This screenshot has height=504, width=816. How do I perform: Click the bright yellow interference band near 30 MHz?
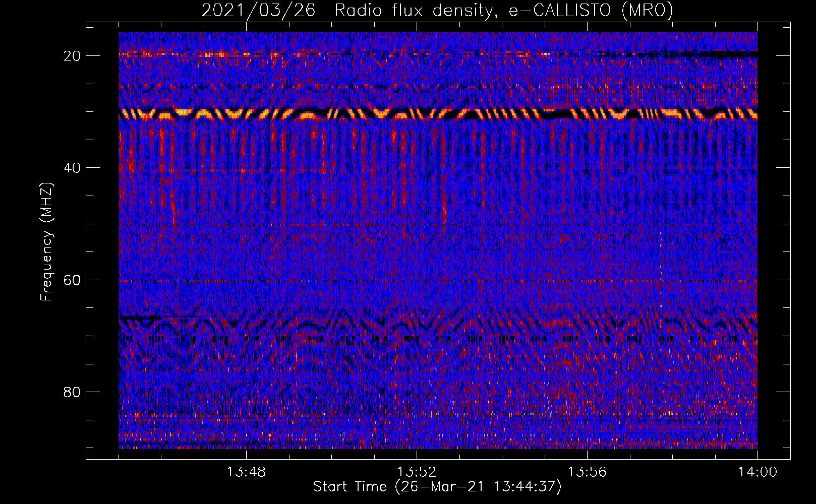tap(438, 114)
